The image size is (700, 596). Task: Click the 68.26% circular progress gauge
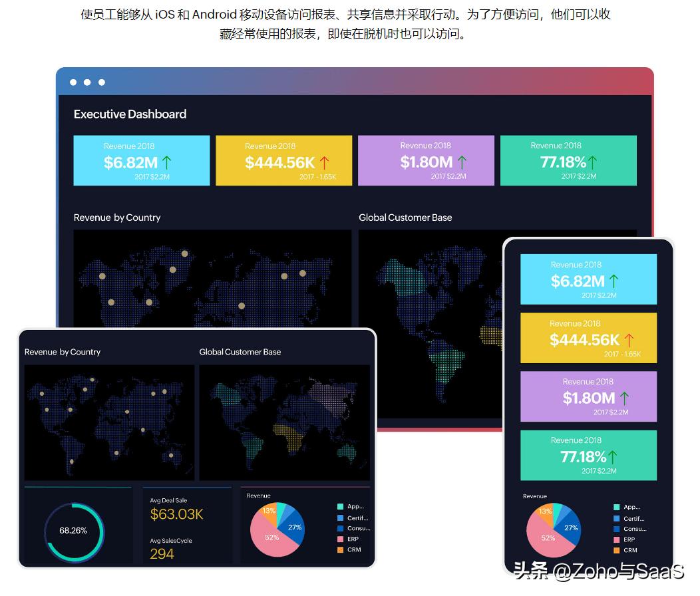[74, 531]
